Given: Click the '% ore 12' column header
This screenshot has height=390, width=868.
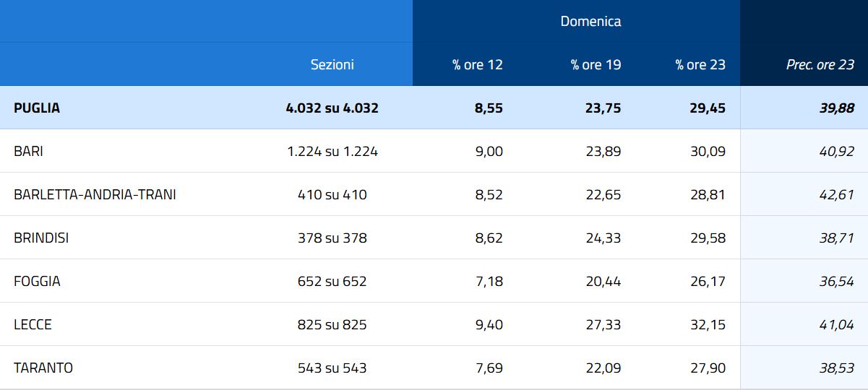Looking at the screenshot, I should point(477,64).
